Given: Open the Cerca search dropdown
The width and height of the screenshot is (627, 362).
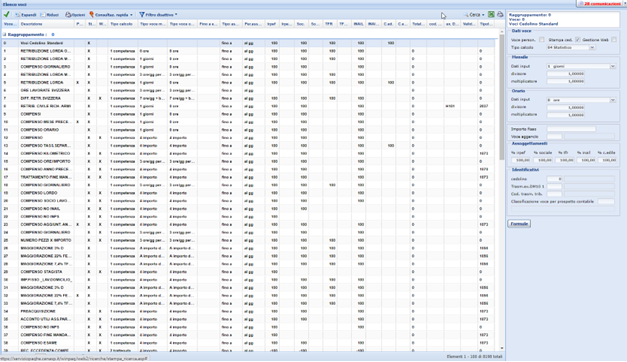Looking at the screenshot, I should [x=474, y=15].
